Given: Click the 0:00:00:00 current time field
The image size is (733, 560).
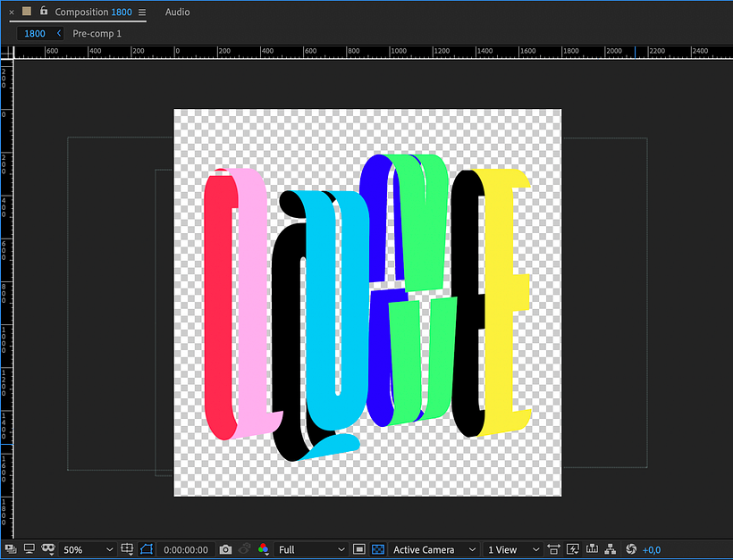Looking at the screenshot, I should (186, 549).
